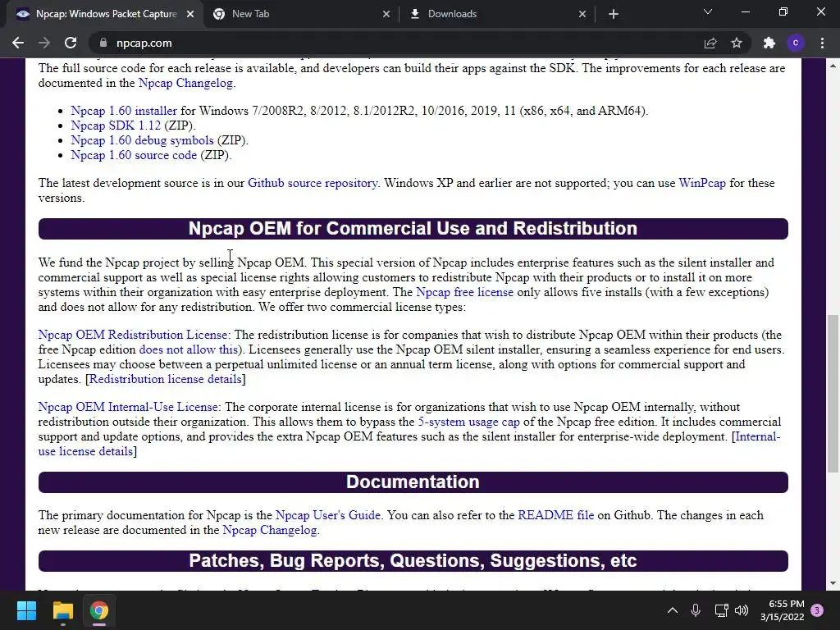Download Npcap 1.60 debug symbols
This screenshot has height=630, width=840.
point(142,140)
